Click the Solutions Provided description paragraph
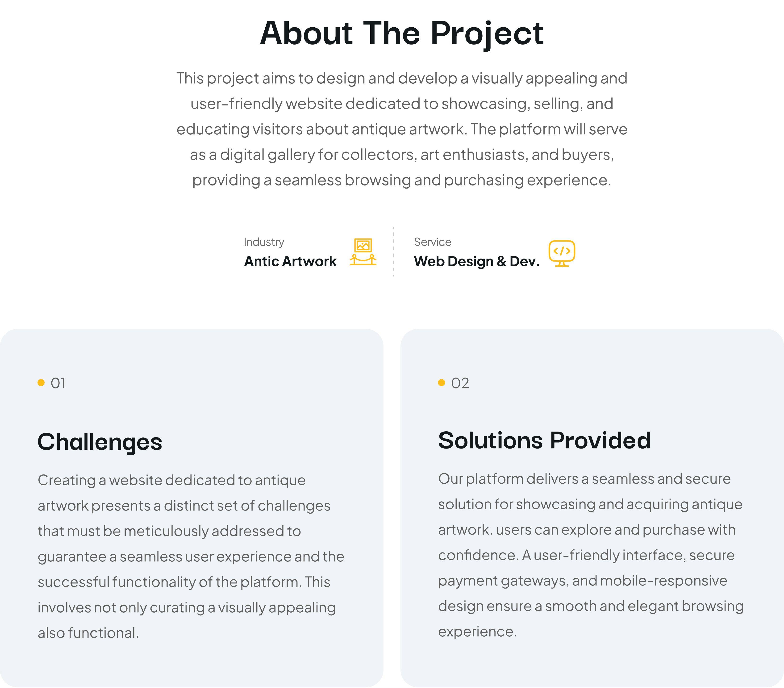Image resolution: width=784 pixels, height=688 pixels. pyautogui.click(x=591, y=555)
